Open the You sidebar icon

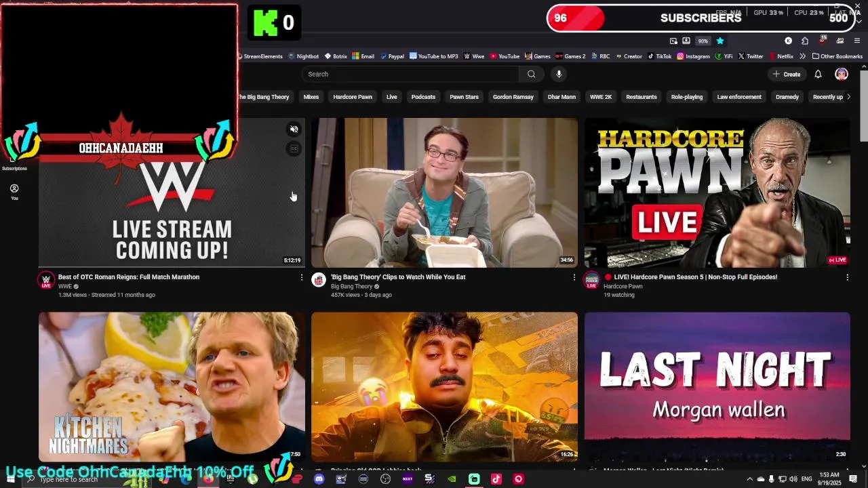14,192
